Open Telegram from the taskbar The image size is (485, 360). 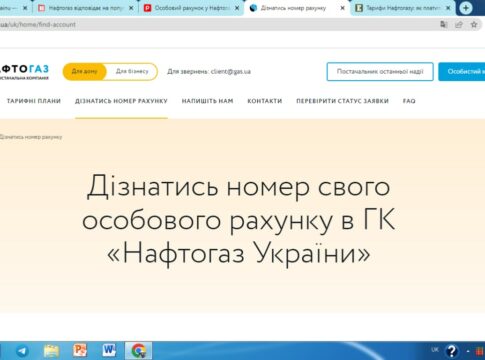tap(22, 351)
